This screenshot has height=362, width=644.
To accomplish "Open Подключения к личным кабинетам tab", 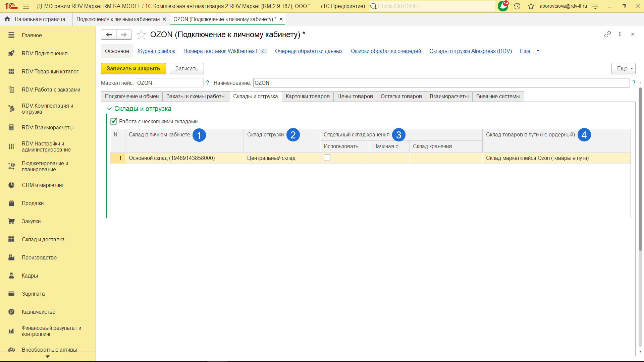I will click(x=118, y=19).
